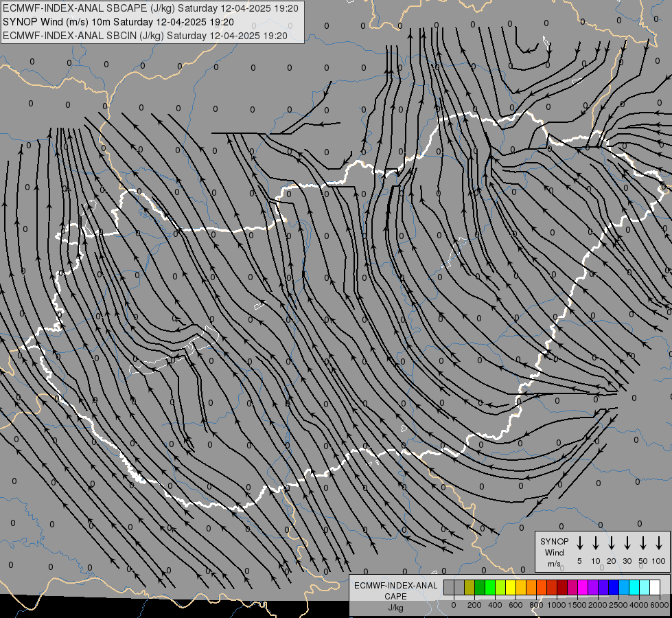
Task: Click the 1500 tick on the CAPE scale
Action: click(x=577, y=605)
